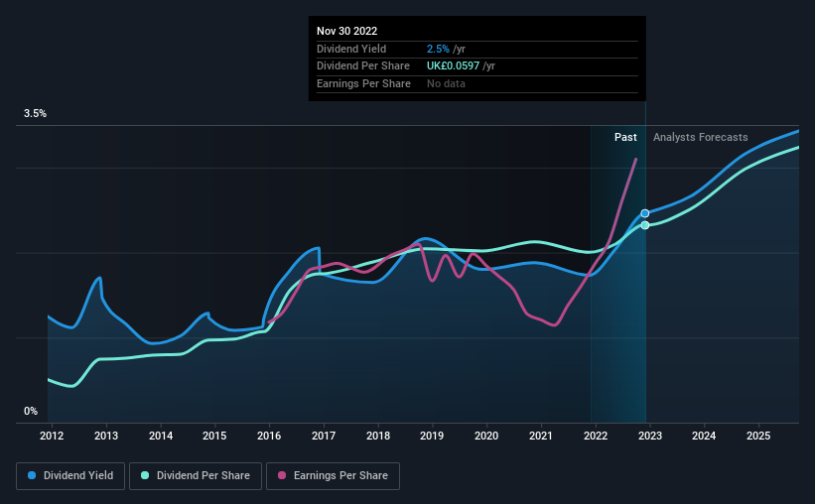Screen dimensions: 815x504
Task: Click the blue Dividend Yield legend dot
Action: (32, 475)
